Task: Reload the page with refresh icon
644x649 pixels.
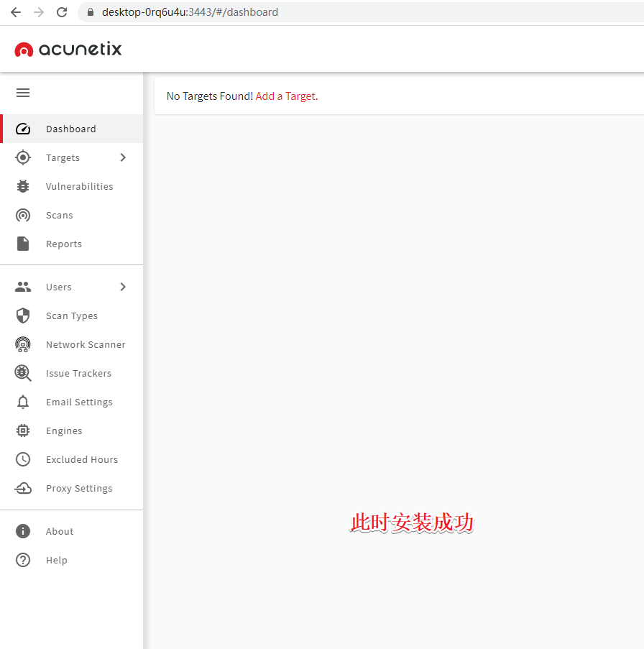Action: click(62, 12)
